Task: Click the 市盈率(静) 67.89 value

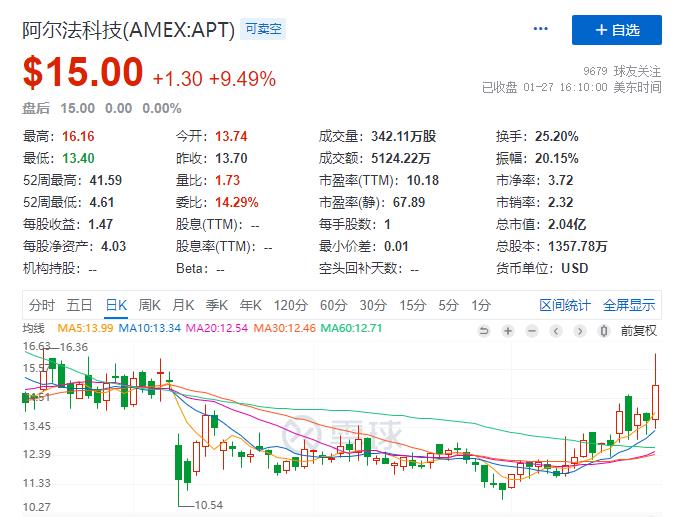Action: [x=409, y=202]
